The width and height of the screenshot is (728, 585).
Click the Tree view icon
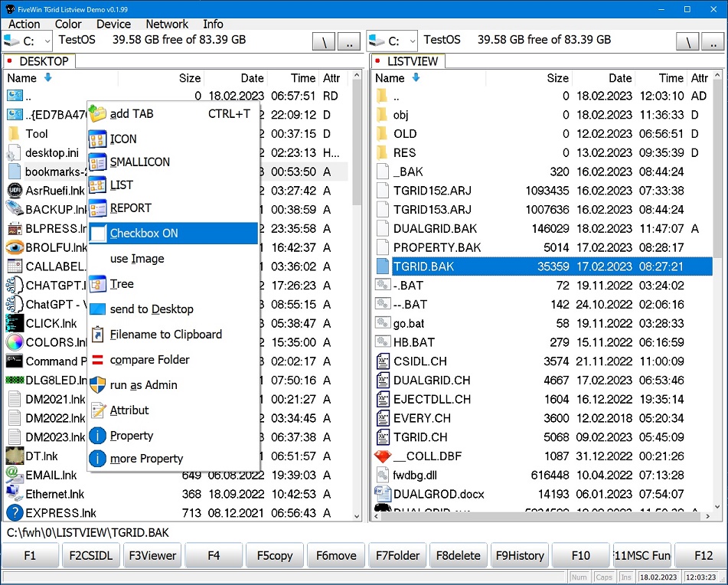point(98,284)
